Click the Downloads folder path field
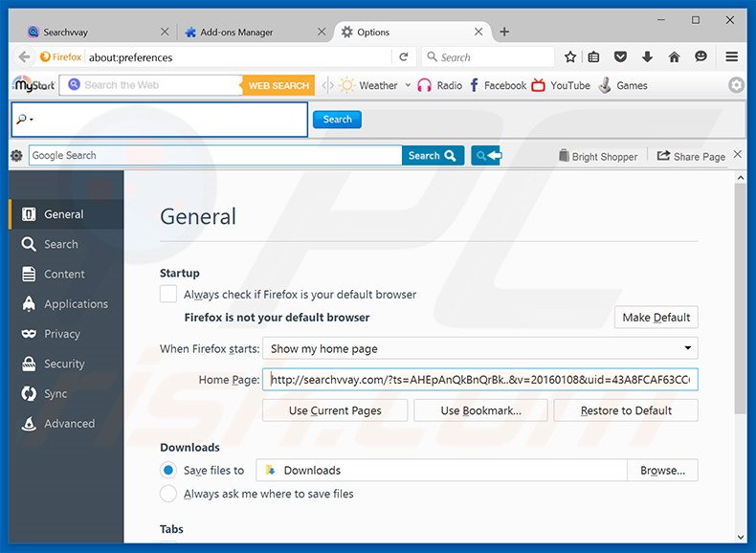 click(441, 470)
